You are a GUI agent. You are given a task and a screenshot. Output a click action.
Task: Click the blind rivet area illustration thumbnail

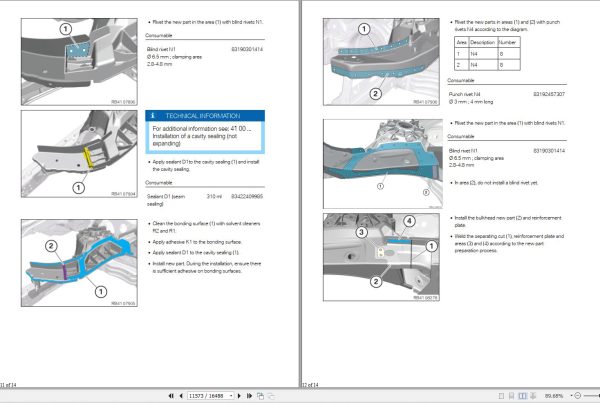pyautogui.click(x=79, y=62)
